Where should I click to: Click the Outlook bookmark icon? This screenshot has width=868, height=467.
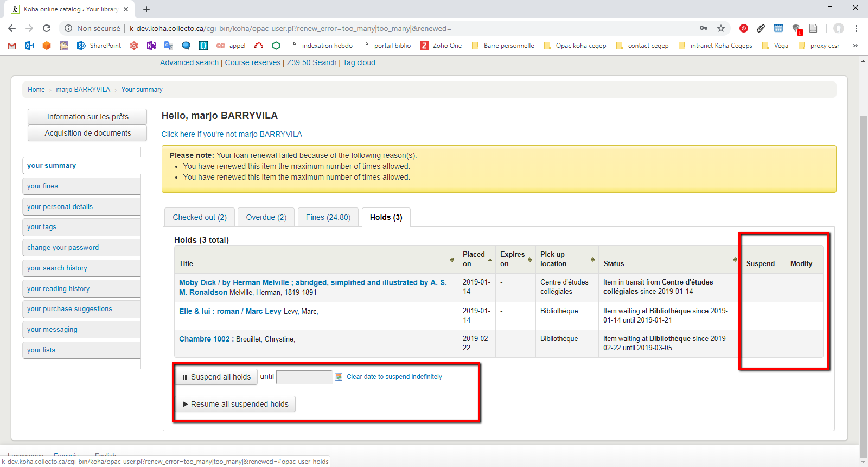coord(29,46)
